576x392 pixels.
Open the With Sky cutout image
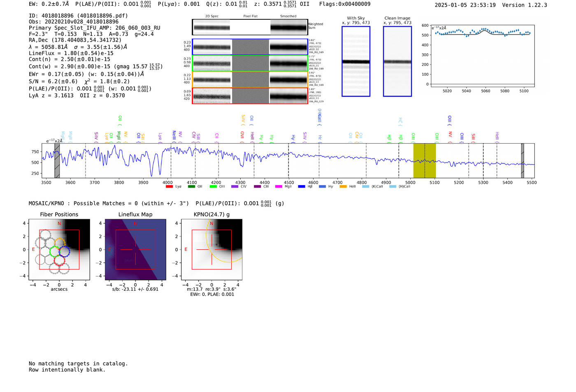coord(356,61)
